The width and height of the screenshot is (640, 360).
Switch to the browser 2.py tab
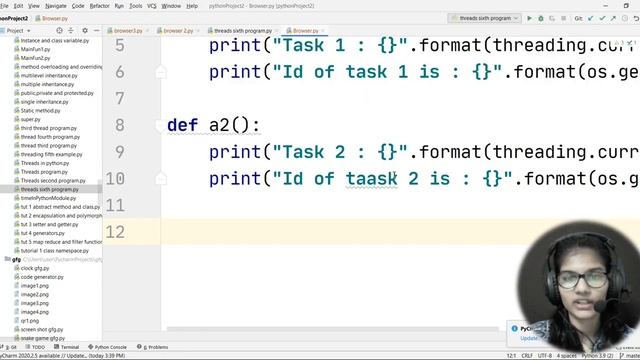(x=178, y=31)
